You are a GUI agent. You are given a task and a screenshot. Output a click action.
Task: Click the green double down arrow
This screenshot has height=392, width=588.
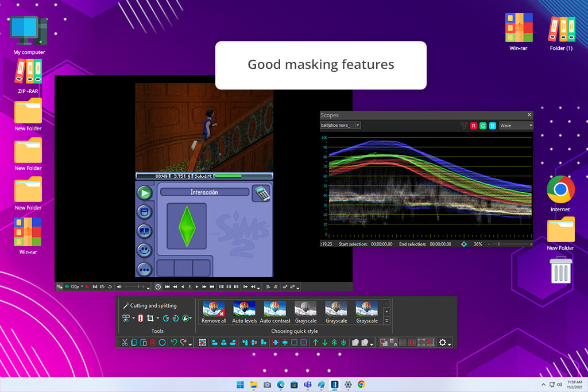coord(343,343)
